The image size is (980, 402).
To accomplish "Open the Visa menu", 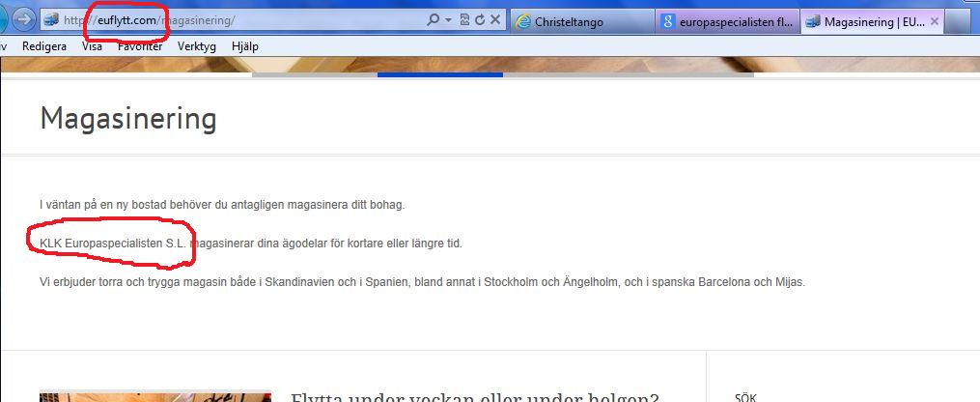I will pyautogui.click(x=92, y=46).
